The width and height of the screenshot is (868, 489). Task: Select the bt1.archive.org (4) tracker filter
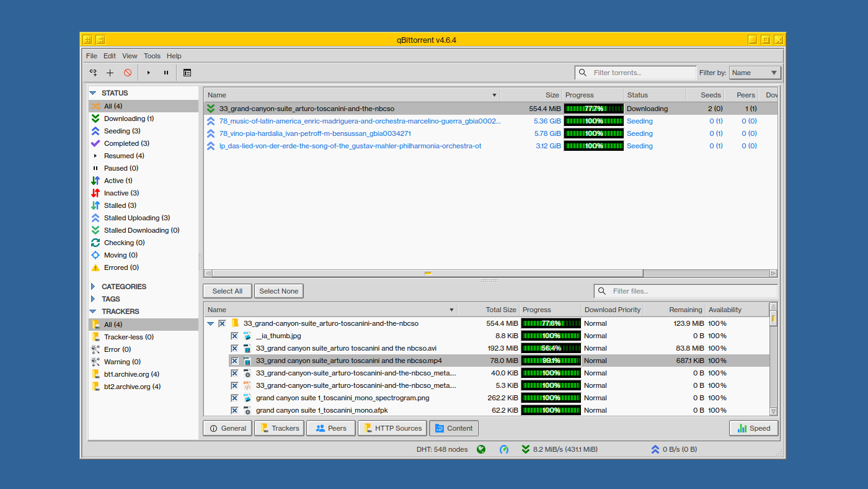143,374
